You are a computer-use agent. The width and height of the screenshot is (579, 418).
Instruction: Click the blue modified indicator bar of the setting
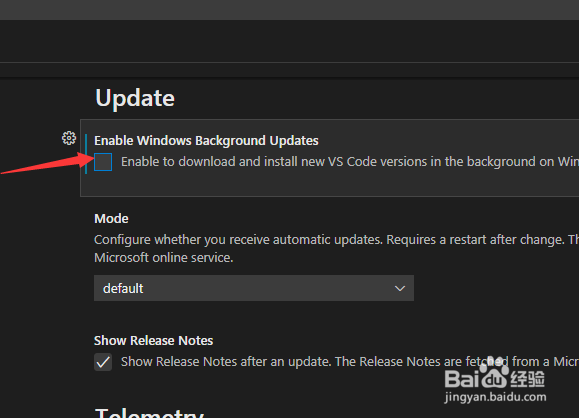coord(86,154)
